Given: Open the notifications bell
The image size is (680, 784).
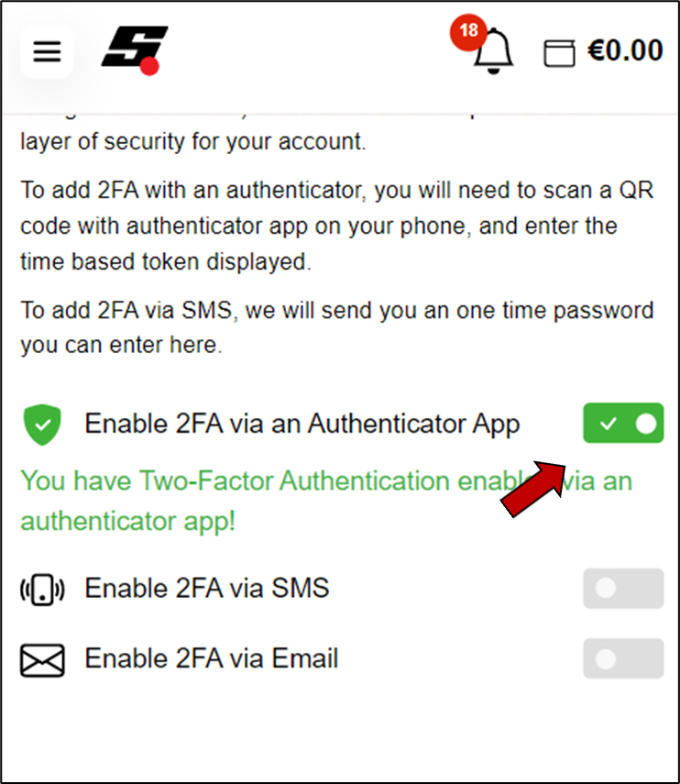Looking at the screenshot, I should 493,51.
